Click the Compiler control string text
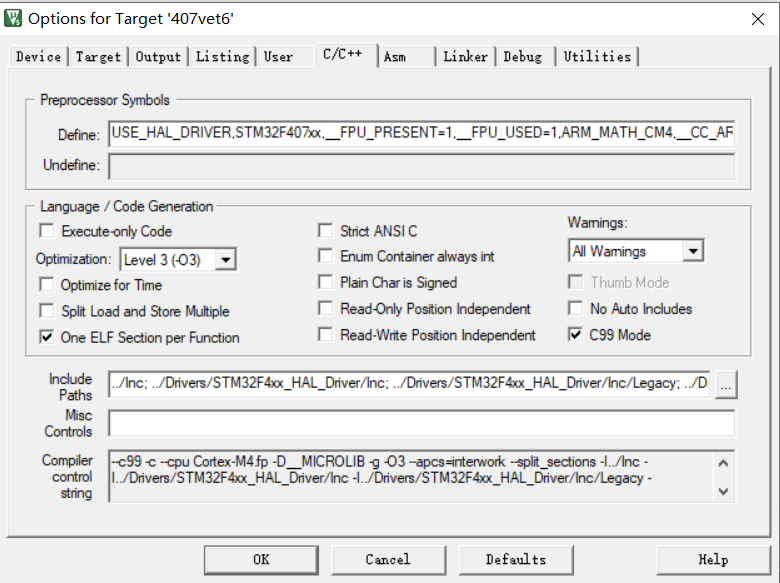The height and width of the screenshot is (583, 780). [x=412, y=476]
